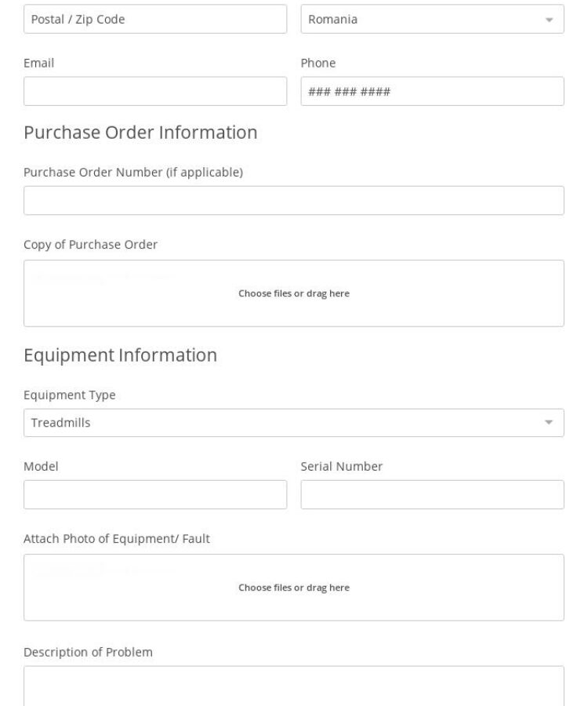The height and width of the screenshot is (706, 588).
Task: Click Choose files under Copy of Purchase Order
Action: (294, 293)
